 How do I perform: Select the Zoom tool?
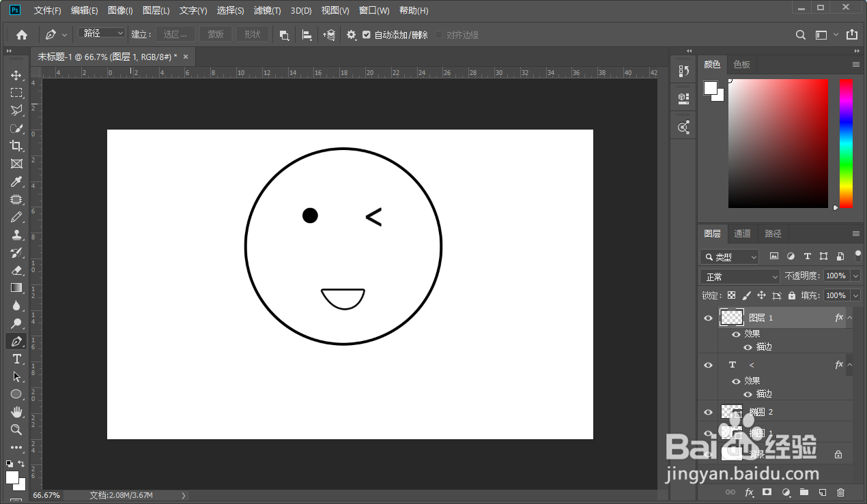(x=16, y=430)
